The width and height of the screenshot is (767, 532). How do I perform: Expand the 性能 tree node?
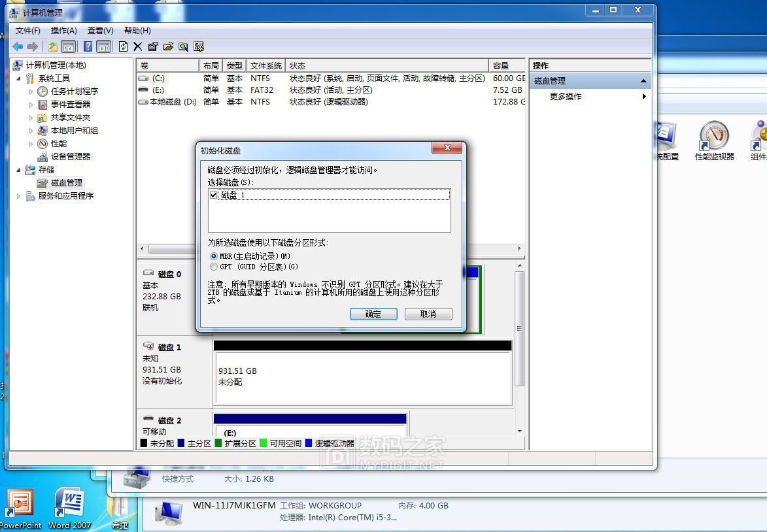point(31,144)
